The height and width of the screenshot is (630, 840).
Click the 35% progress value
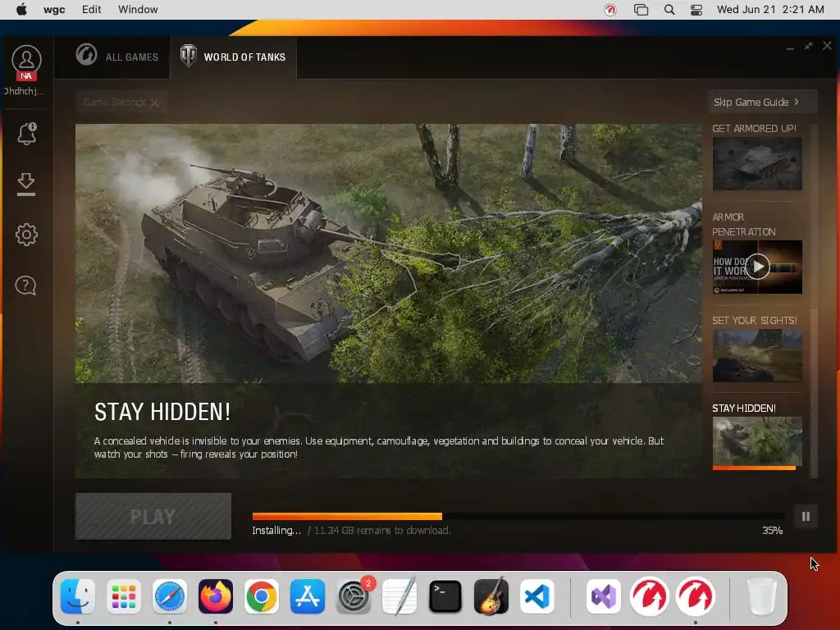[772, 531]
